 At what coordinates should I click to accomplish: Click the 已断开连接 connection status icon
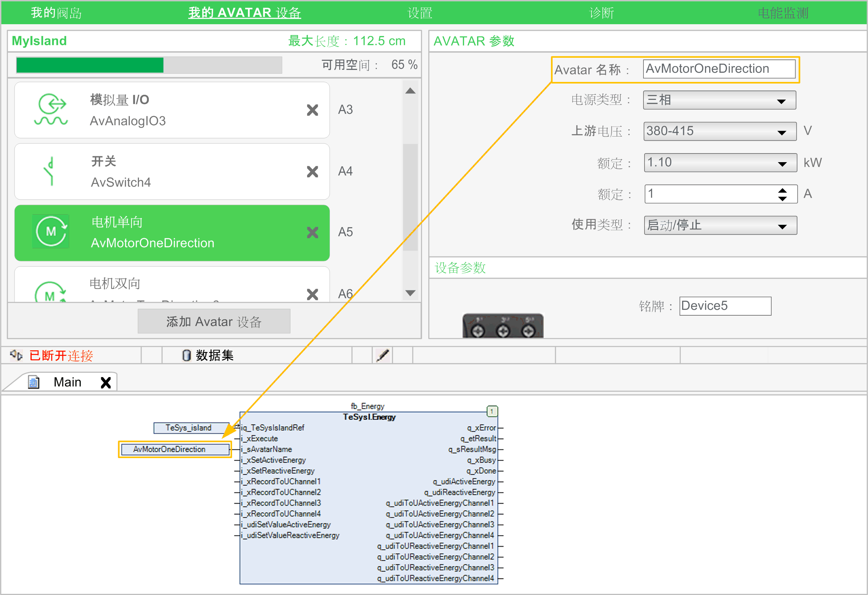point(17,355)
